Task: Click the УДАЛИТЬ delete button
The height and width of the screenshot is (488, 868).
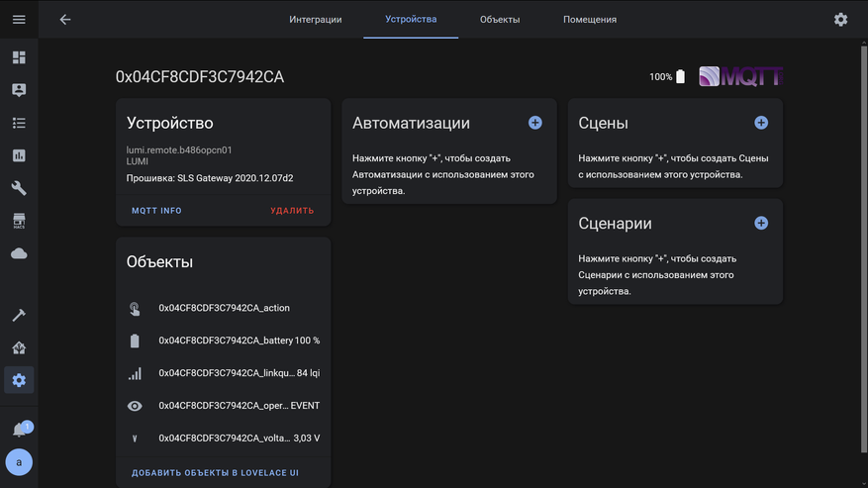Action: point(292,211)
